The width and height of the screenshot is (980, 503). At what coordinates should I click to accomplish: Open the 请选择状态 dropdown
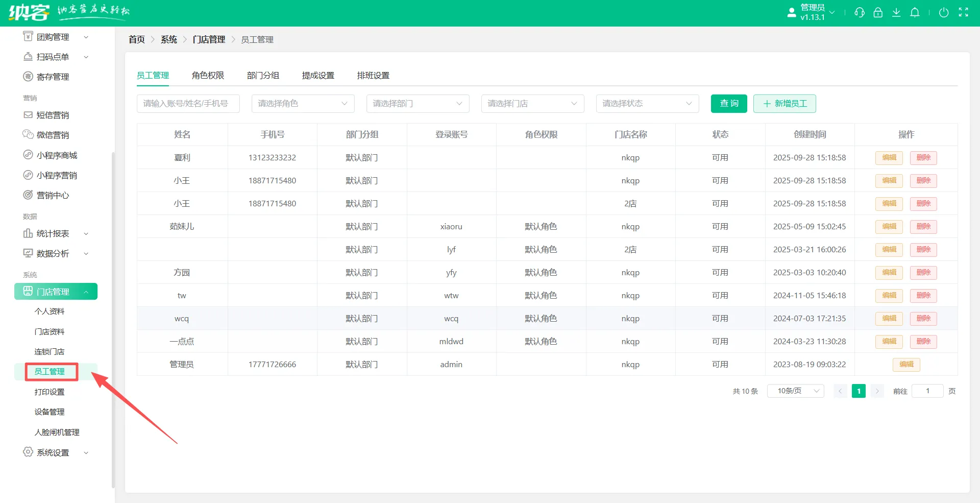coord(647,104)
